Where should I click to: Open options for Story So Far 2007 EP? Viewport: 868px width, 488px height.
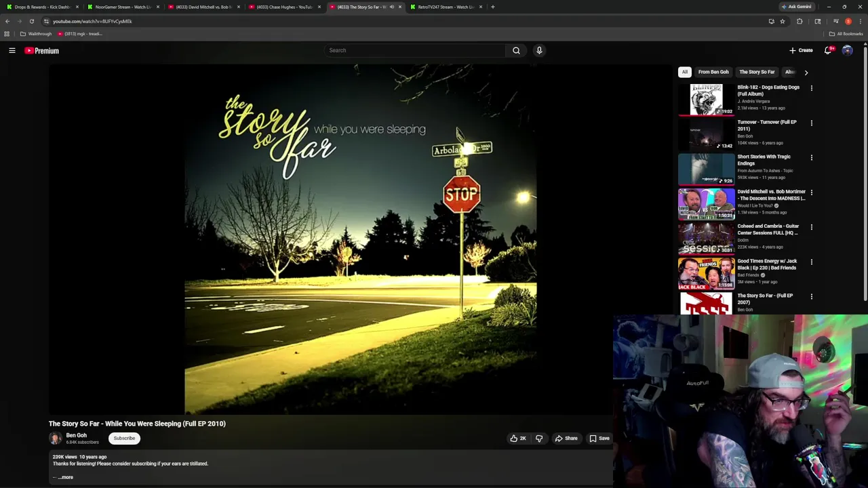(x=811, y=296)
